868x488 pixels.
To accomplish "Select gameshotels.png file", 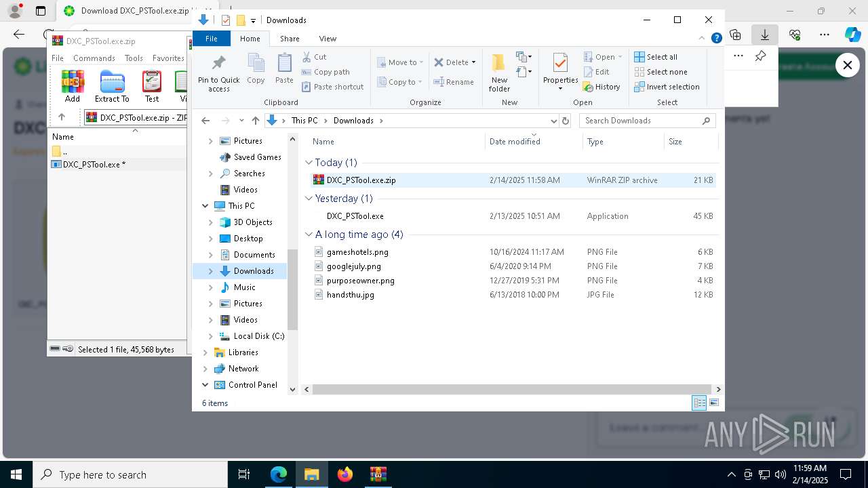I will (x=513, y=252).
